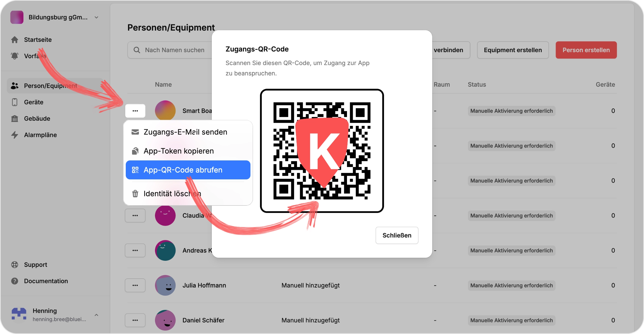Open the more-options menu for Daniel Schäfer

coord(135,320)
